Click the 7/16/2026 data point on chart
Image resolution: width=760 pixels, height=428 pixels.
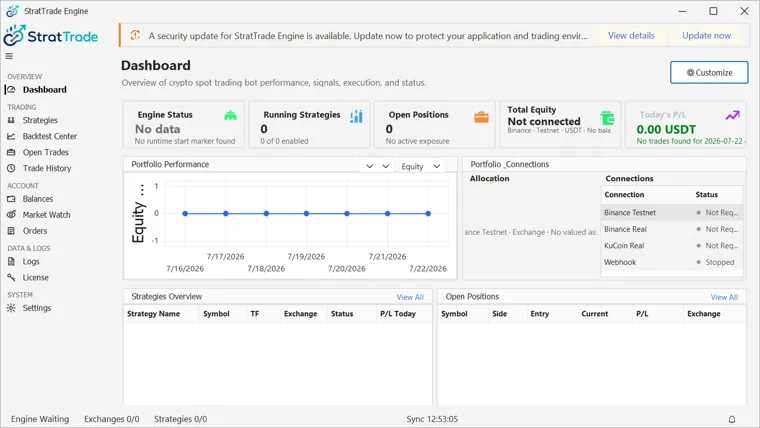point(185,213)
